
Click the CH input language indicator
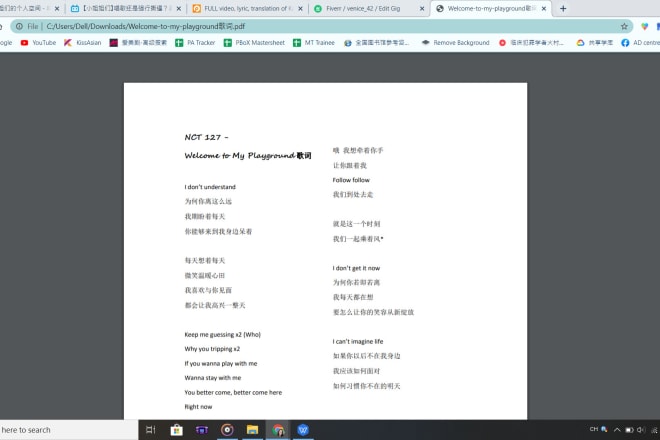coord(594,429)
